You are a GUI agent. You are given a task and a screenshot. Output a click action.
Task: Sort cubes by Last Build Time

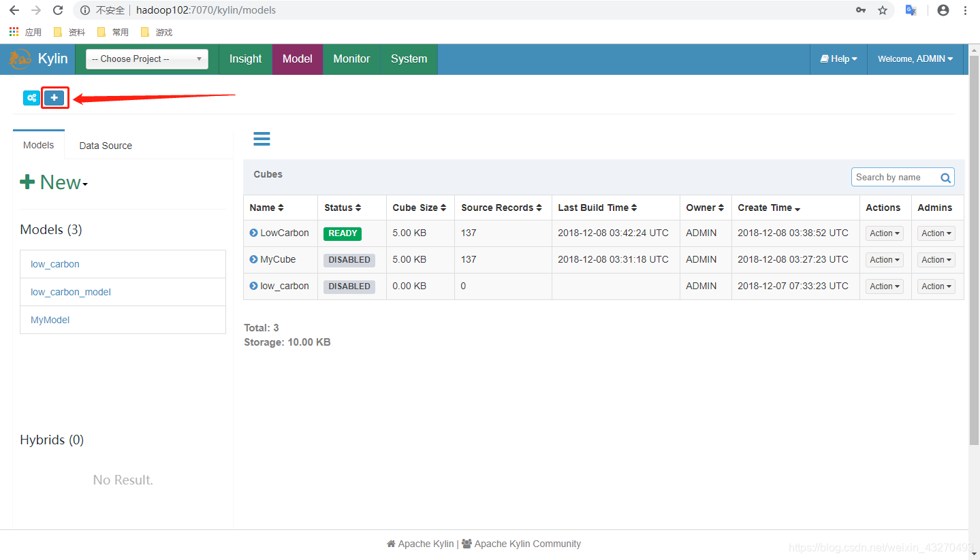[x=597, y=208]
